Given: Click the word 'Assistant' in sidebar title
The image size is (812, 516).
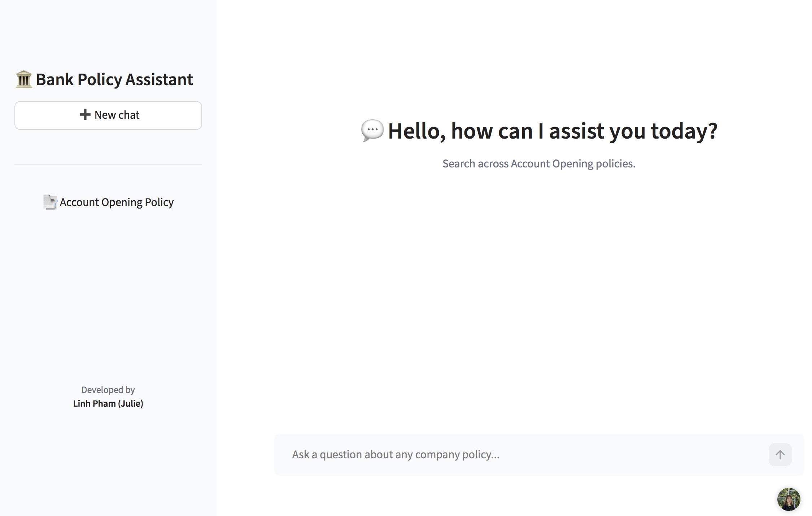Looking at the screenshot, I should click(159, 79).
